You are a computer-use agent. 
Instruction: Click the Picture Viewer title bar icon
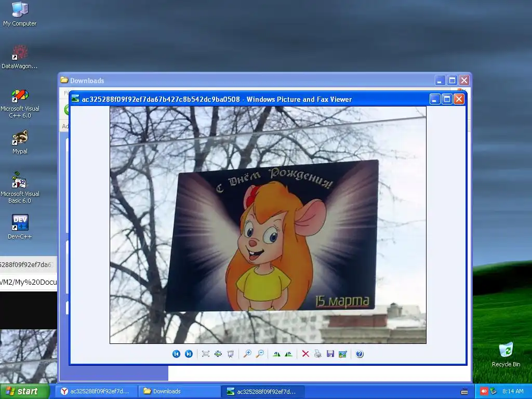click(75, 99)
